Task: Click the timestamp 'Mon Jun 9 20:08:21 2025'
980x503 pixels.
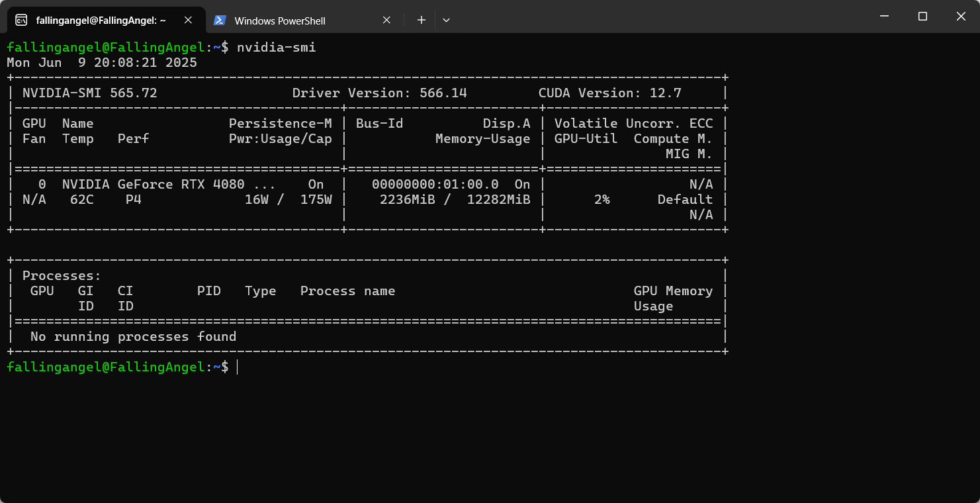Action: pyautogui.click(x=102, y=63)
